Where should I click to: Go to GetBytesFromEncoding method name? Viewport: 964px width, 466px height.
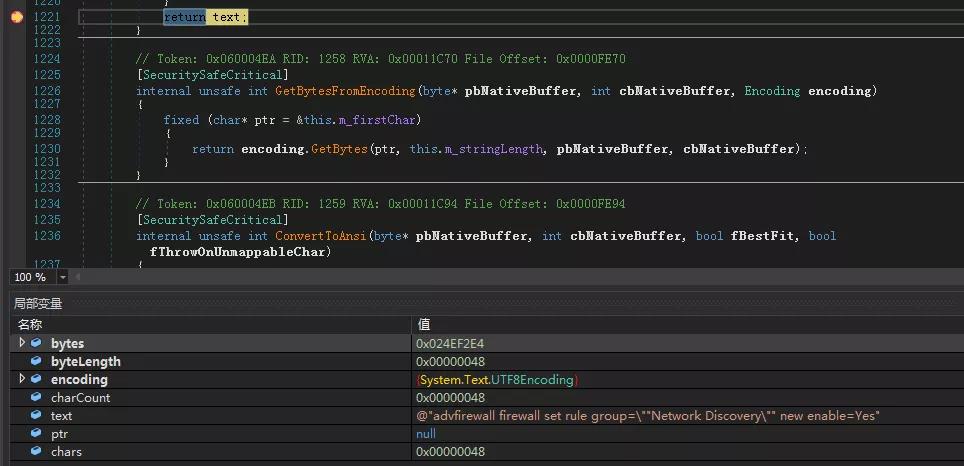345,91
